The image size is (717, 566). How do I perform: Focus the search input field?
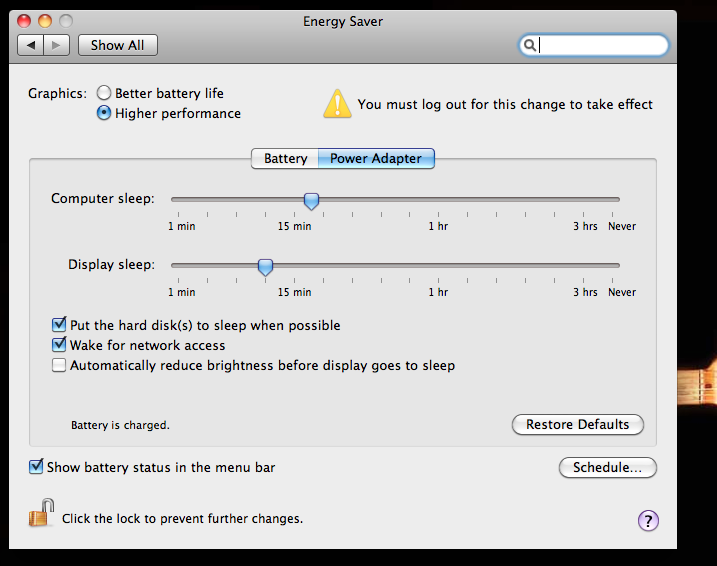pos(594,45)
